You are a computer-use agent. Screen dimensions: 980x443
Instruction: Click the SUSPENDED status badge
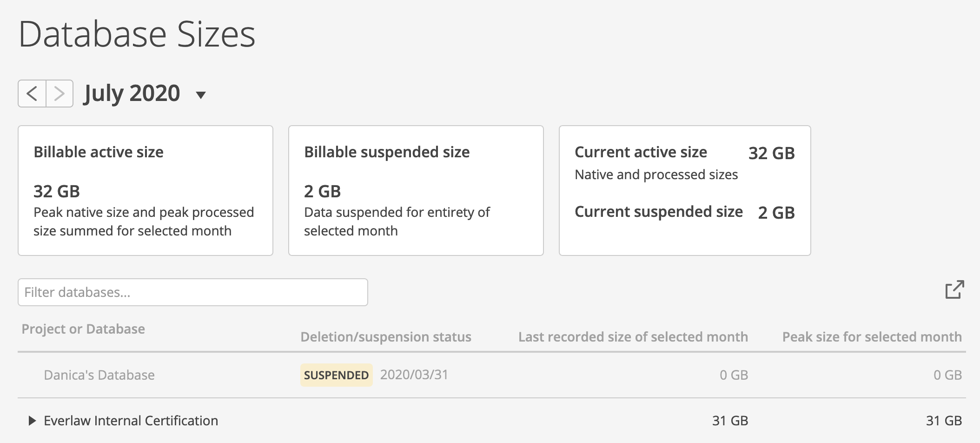click(336, 375)
